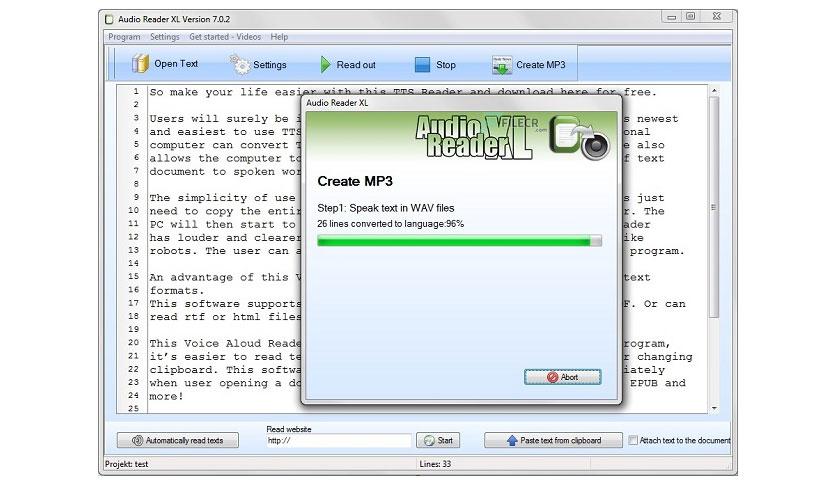Click the Audio Reader XL title bar icon
Screen dimensions: 836x484
(x=109, y=19)
